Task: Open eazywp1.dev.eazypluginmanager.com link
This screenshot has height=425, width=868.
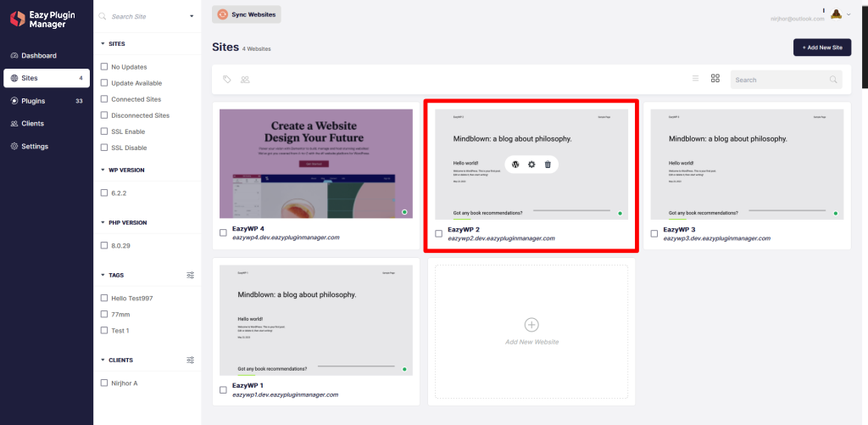Action: pos(285,394)
